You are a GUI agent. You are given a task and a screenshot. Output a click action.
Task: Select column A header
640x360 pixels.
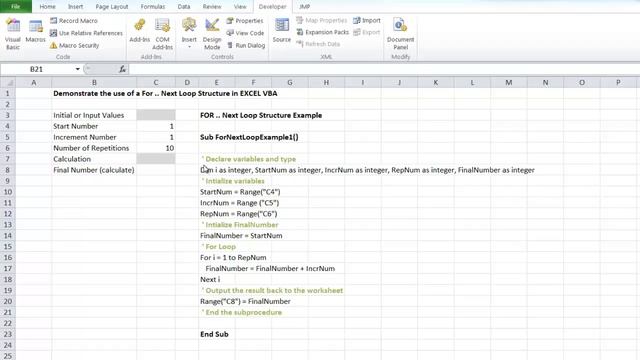coord(34,82)
